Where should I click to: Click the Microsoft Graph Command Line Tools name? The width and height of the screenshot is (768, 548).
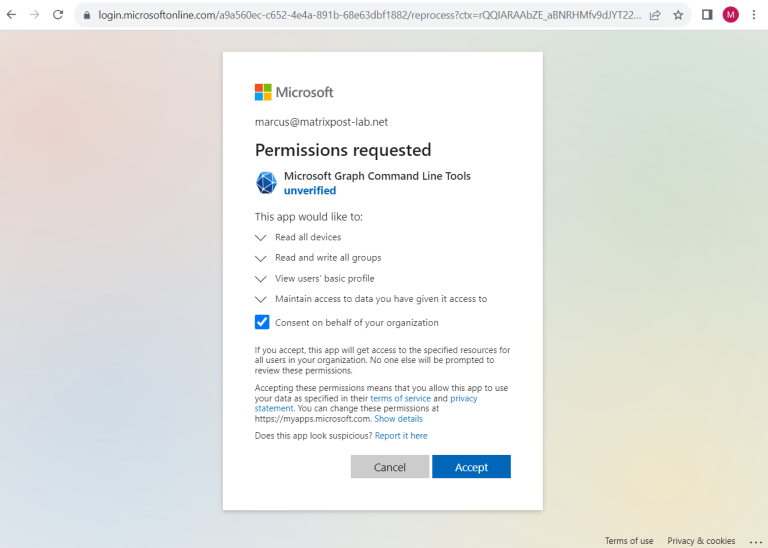pyautogui.click(x=377, y=176)
